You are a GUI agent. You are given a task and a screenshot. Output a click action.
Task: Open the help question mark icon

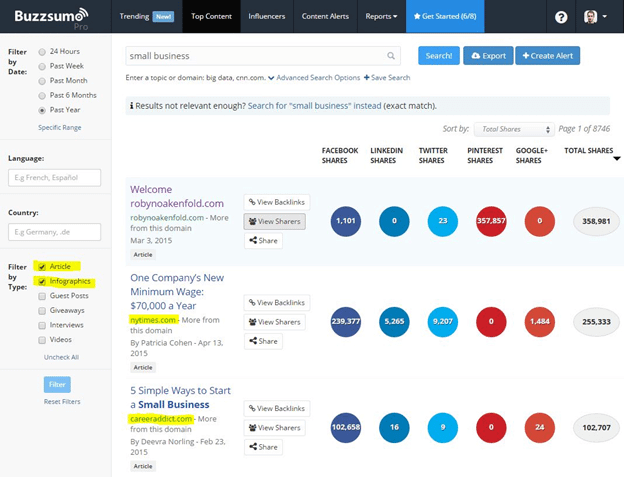coord(561,17)
